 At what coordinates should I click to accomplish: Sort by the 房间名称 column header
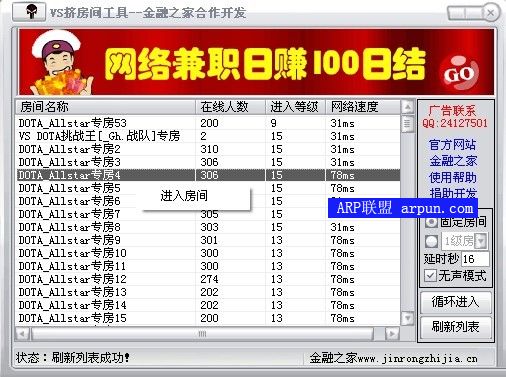(x=105, y=107)
